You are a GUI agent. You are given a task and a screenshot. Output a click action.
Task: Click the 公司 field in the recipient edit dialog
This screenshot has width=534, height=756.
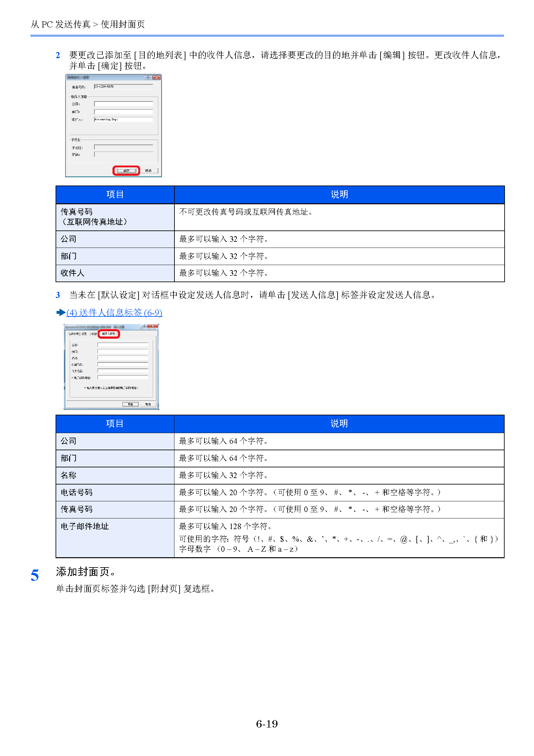pos(123,104)
